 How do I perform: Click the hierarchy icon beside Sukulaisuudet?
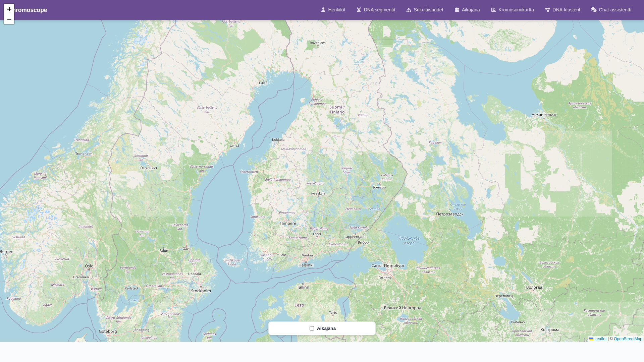(409, 10)
